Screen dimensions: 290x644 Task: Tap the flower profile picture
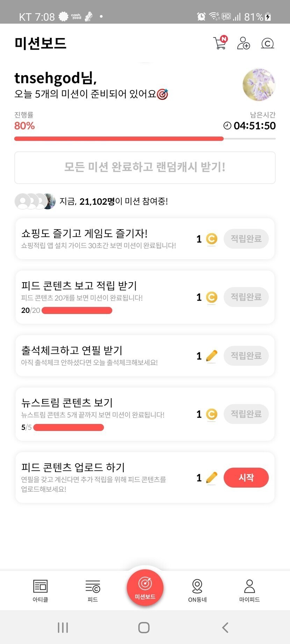click(x=259, y=85)
